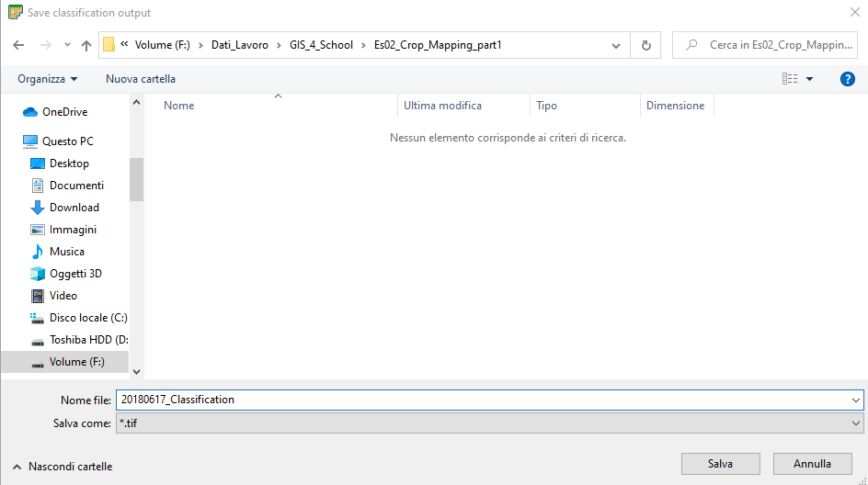Viewport: 868px width, 485px height.
Task: Click Es02_Crop_Mapping_part1 breadcrumb
Action: pyautogui.click(x=438, y=45)
